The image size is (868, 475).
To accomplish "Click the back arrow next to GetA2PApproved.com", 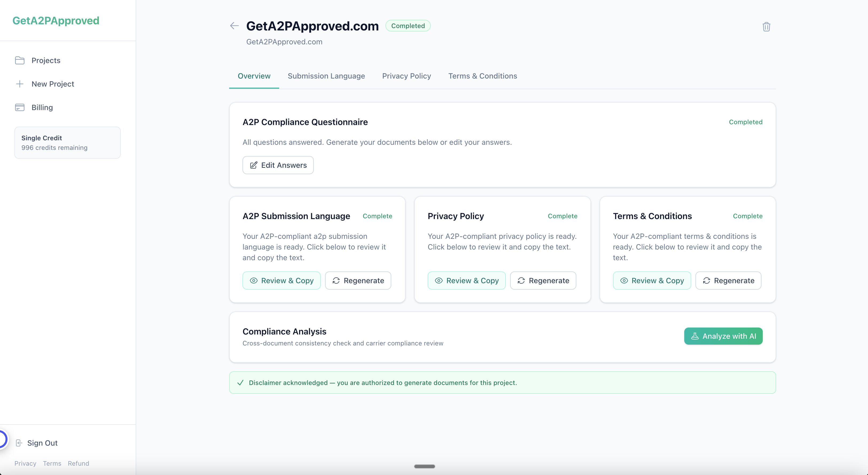I will [x=234, y=26].
